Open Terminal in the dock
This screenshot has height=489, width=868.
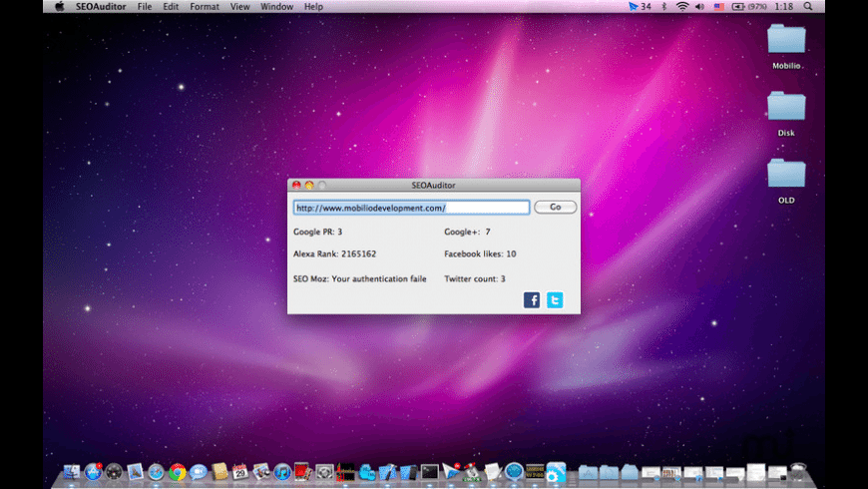430,472
